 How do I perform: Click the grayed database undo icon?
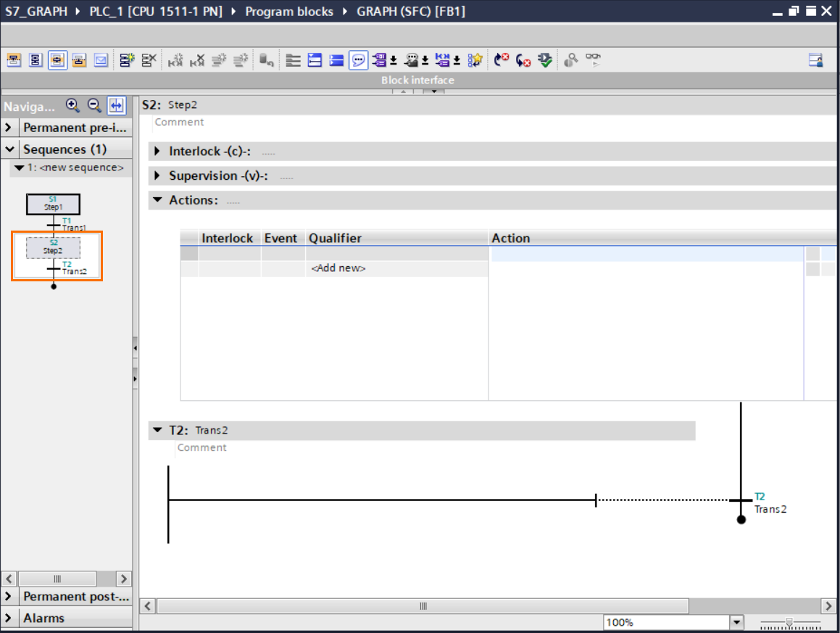click(x=266, y=60)
